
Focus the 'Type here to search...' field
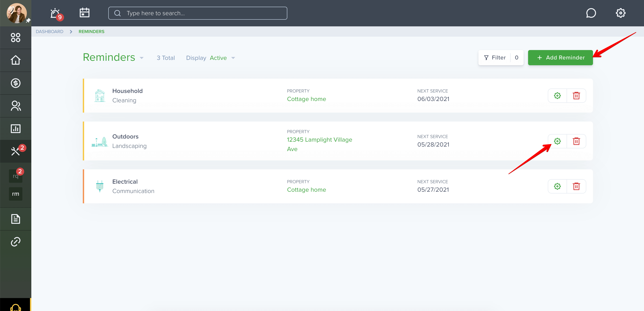(x=198, y=13)
